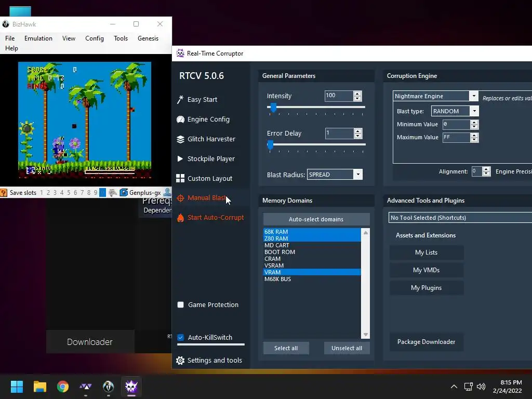Click the Error Delay slider handle
The image size is (532, 399).
point(270,145)
